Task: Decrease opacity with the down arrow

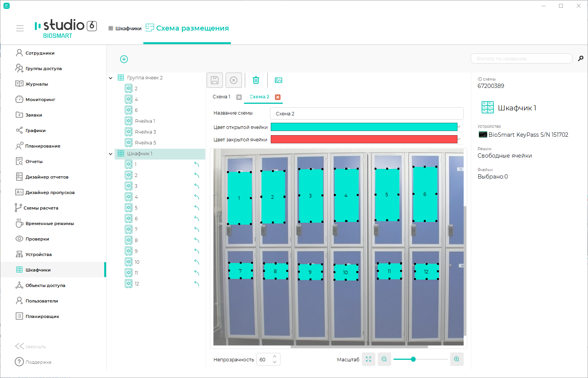Action: click(275, 362)
